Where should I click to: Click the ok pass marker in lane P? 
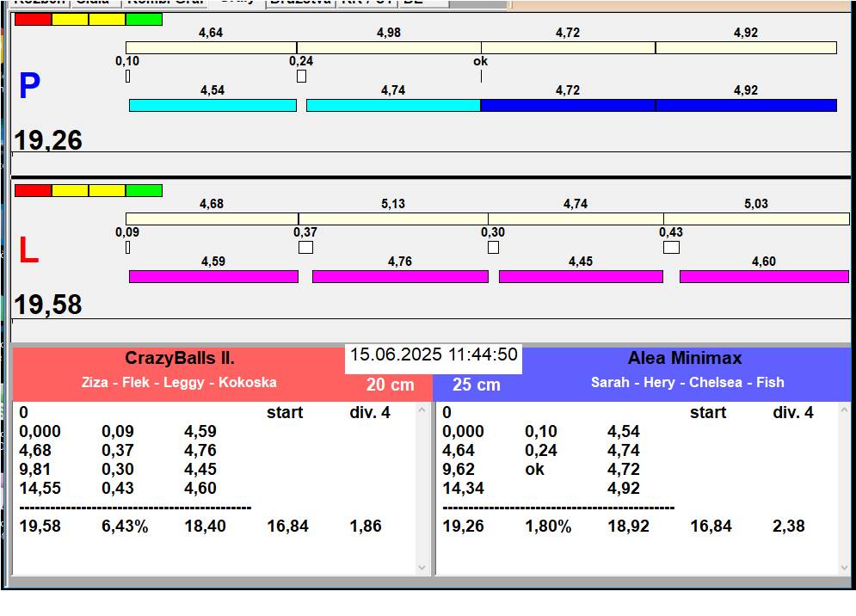pyautogui.click(x=481, y=77)
